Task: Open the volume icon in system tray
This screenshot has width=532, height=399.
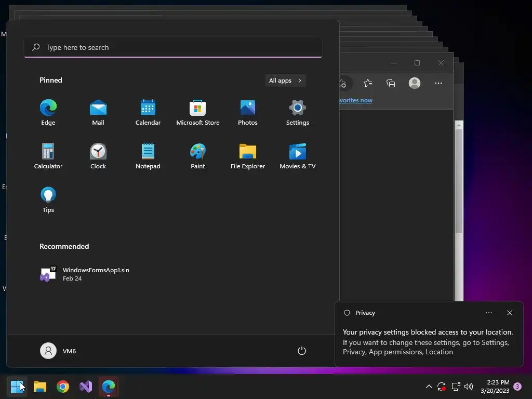Action: click(x=469, y=387)
